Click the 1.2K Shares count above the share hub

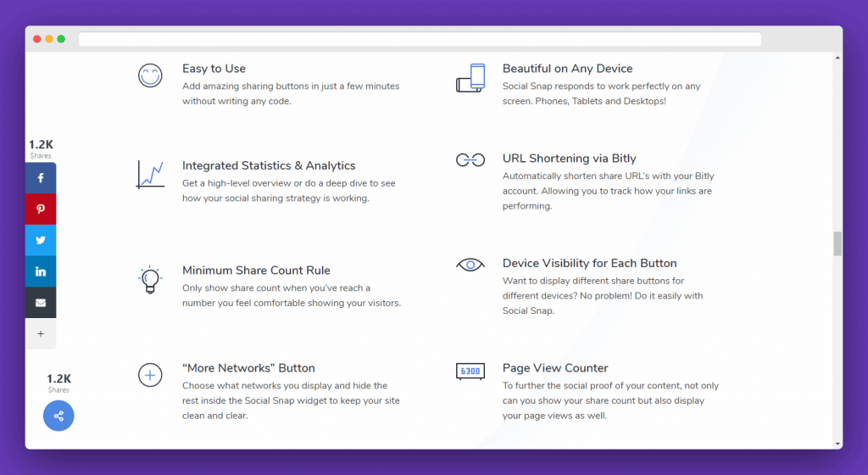pyautogui.click(x=58, y=383)
